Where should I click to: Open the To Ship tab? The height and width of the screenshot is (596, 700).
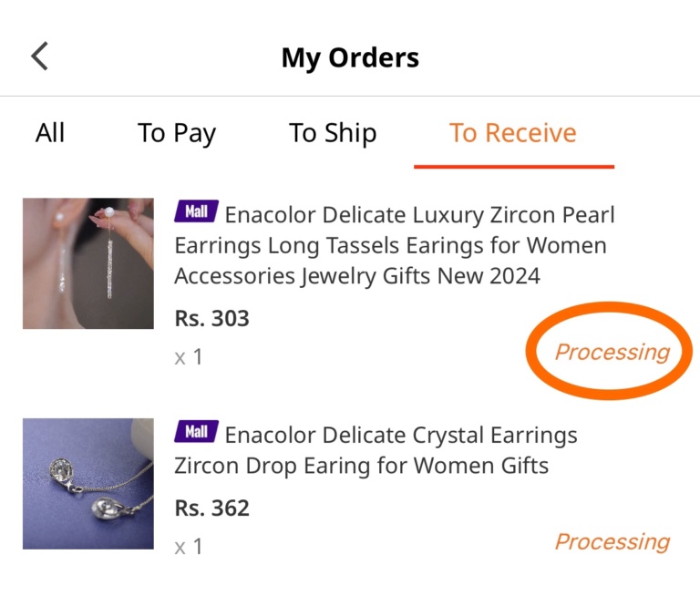[x=333, y=133]
